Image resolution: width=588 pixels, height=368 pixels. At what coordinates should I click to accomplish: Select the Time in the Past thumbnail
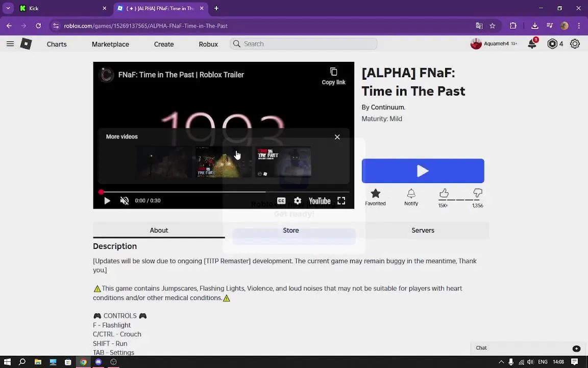(x=283, y=162)
